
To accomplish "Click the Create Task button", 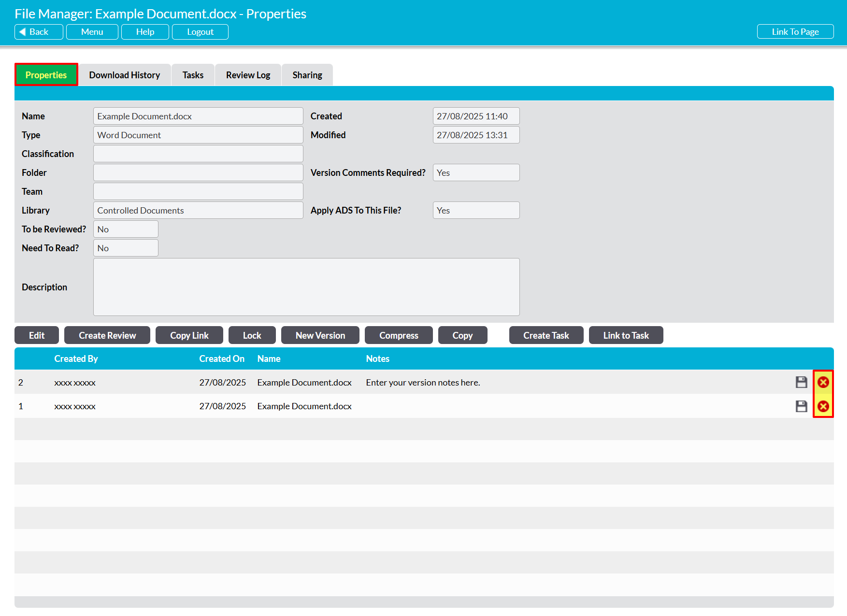I will [x=546, y=335].
